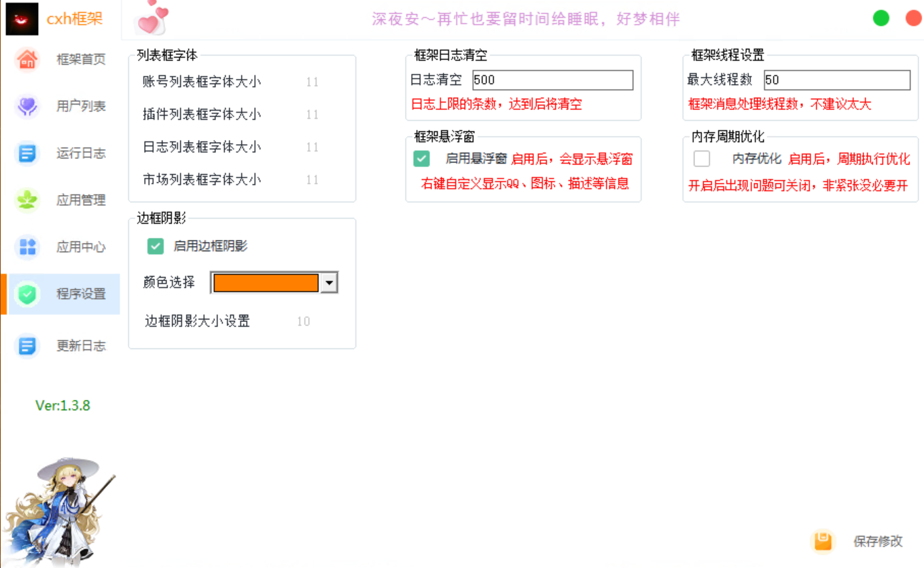
Task: Click the green circle window button
Action: pyautogui.click(x=881, y=18)
